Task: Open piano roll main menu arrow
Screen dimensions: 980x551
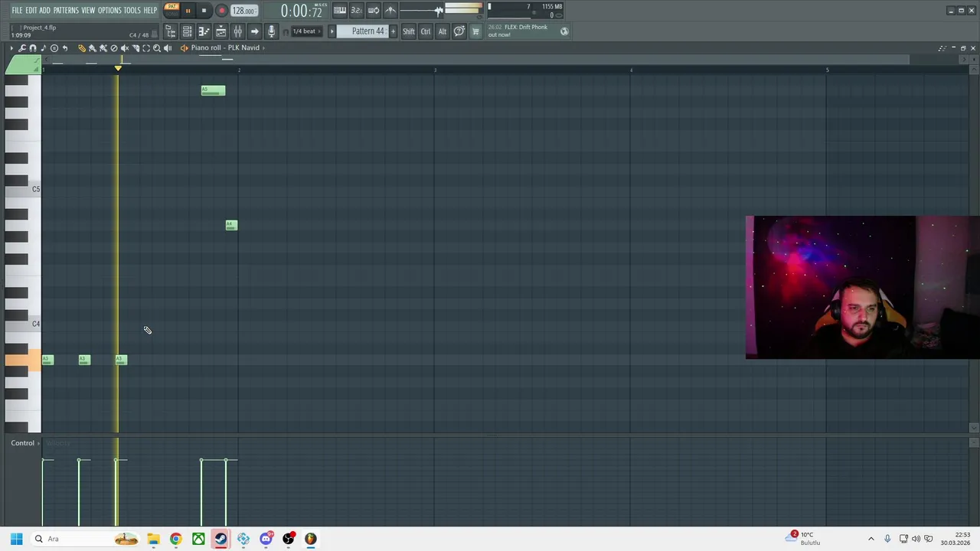Action: click(11, 48)
